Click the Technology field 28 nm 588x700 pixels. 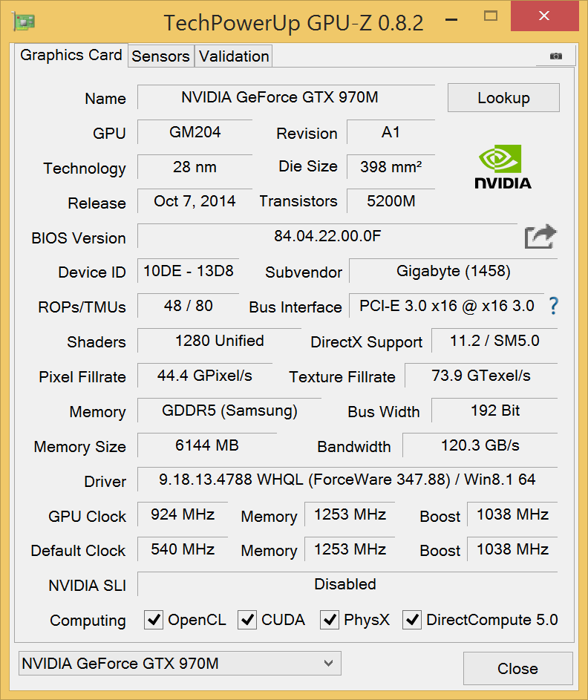(x=195, y=167)
